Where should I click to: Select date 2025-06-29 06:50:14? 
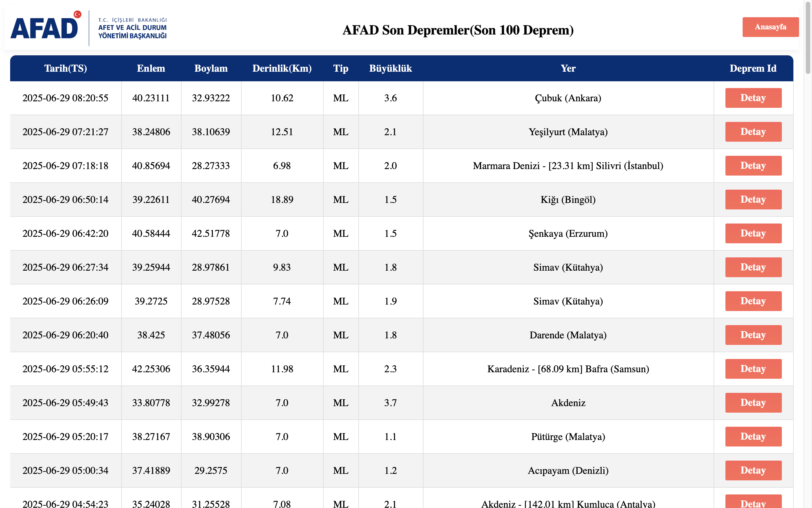click(65, 200)
